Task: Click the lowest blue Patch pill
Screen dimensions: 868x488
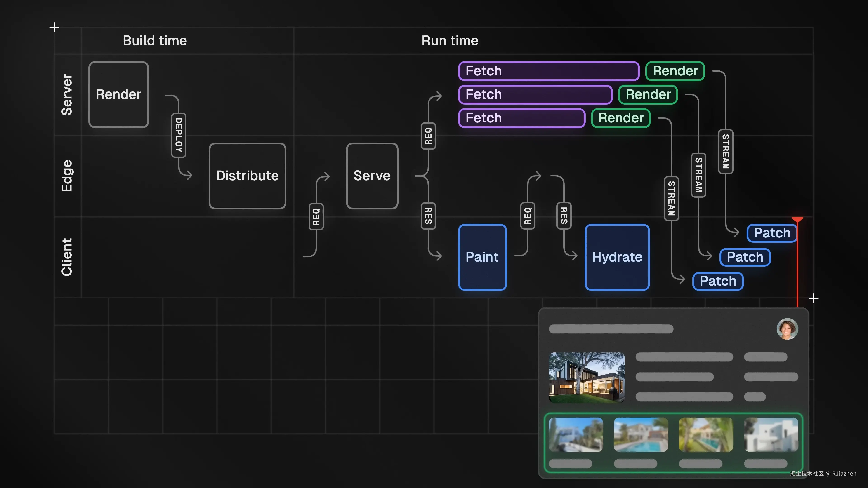Action: 718,281
